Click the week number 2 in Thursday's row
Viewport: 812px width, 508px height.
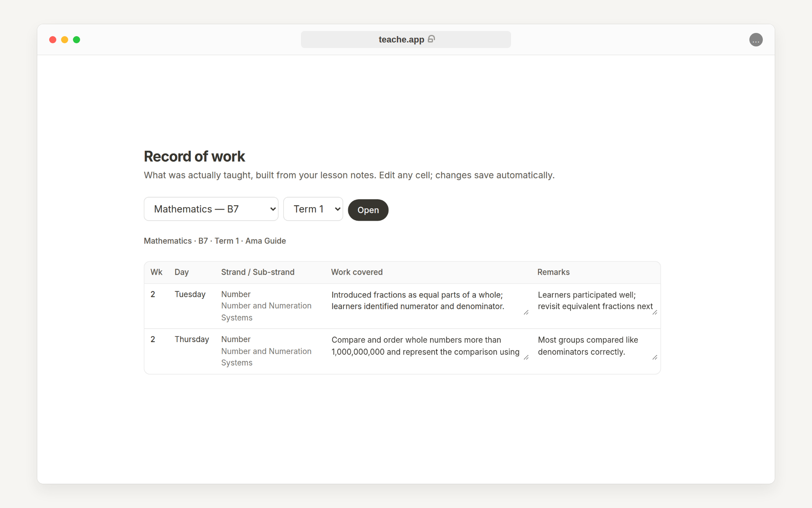(x=153, y=339)
